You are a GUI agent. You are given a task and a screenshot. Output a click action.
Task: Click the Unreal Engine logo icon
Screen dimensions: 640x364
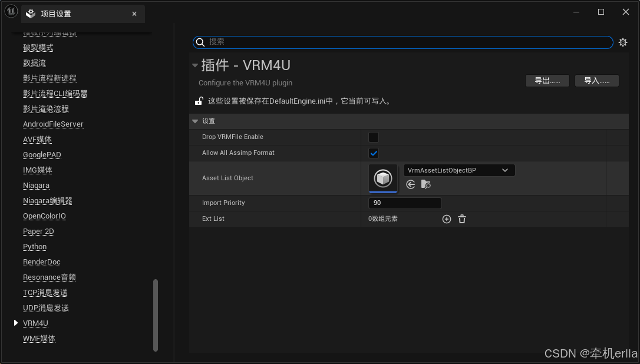11,11
